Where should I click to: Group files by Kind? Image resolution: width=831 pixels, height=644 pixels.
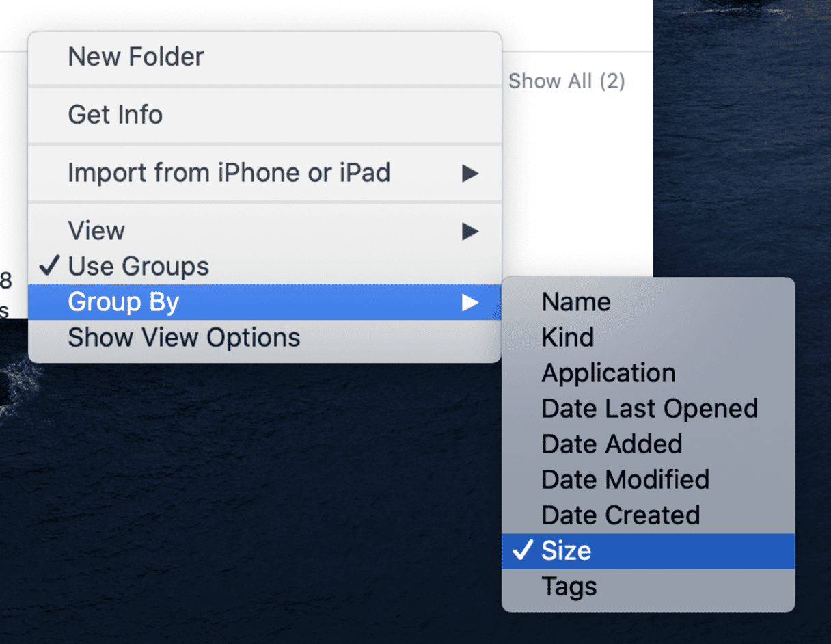567,338
